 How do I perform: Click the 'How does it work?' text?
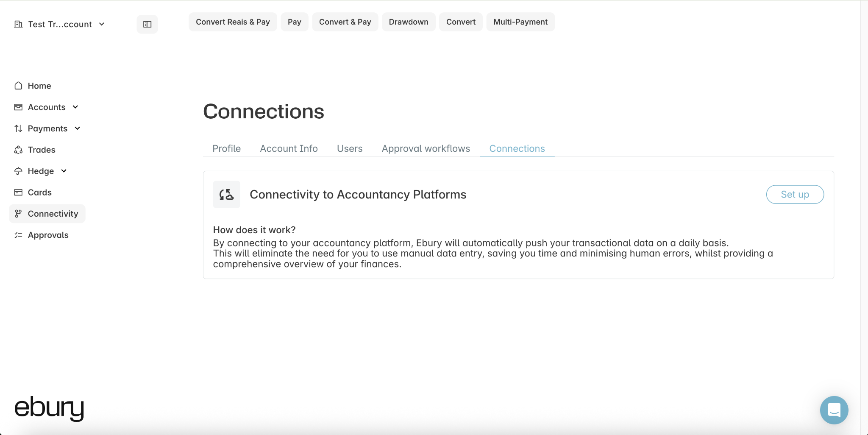(x=254, y=230)
